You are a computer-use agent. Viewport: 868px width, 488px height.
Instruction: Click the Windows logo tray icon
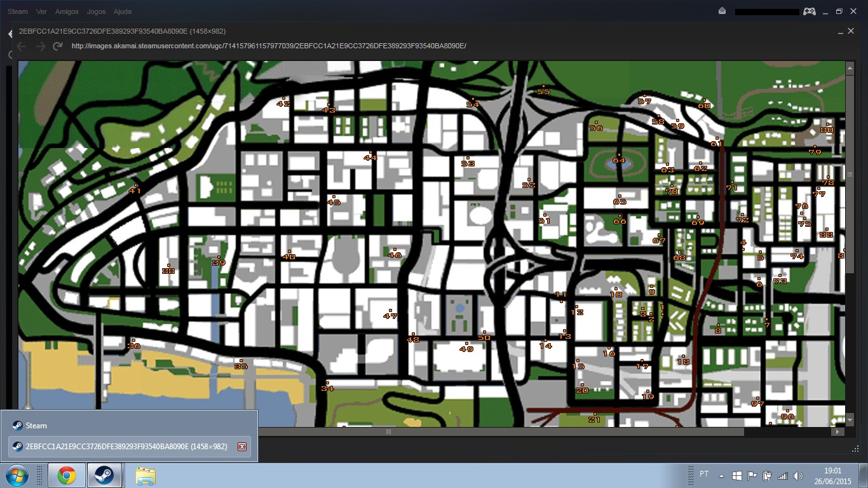pyautogui.click(x=737, y=475)
